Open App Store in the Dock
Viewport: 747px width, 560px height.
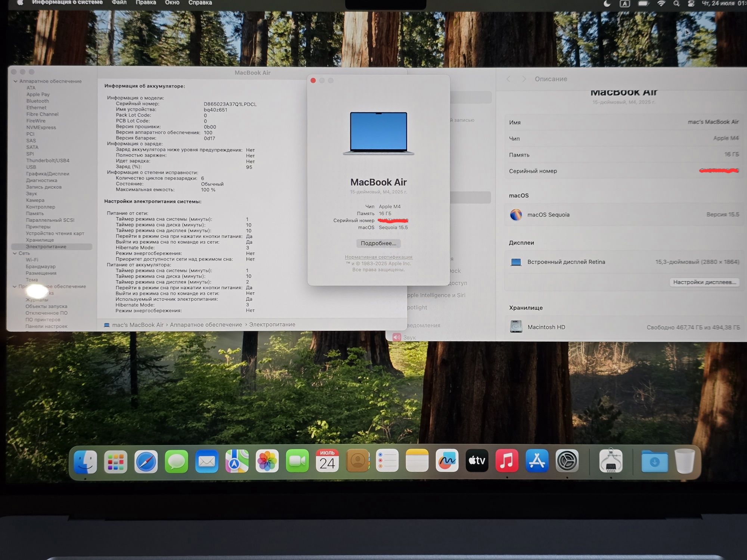coord(537,461)
